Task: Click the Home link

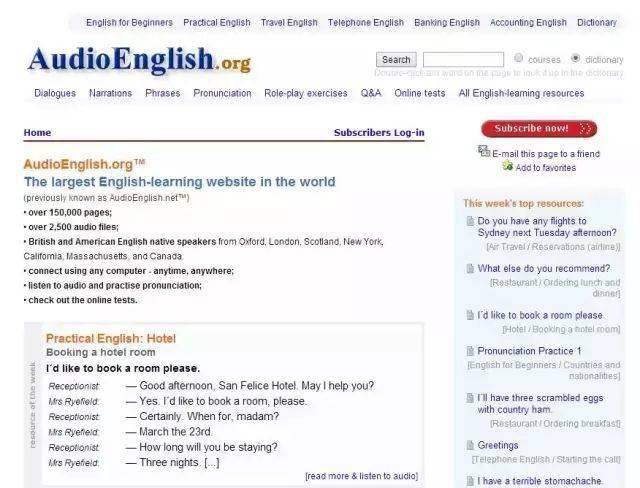Action: (37, 133)
